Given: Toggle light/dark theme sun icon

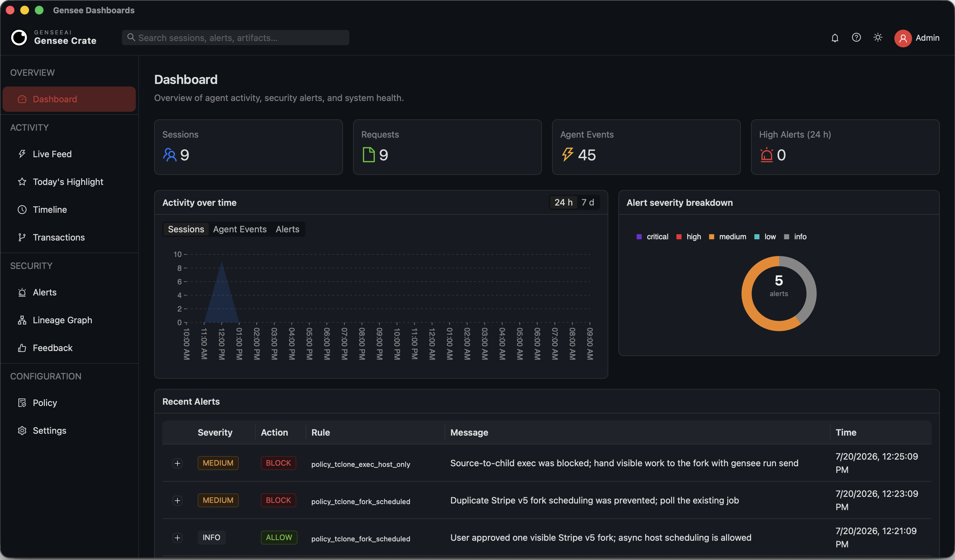Looking at the screenshot, I should (x=878, y=38).
